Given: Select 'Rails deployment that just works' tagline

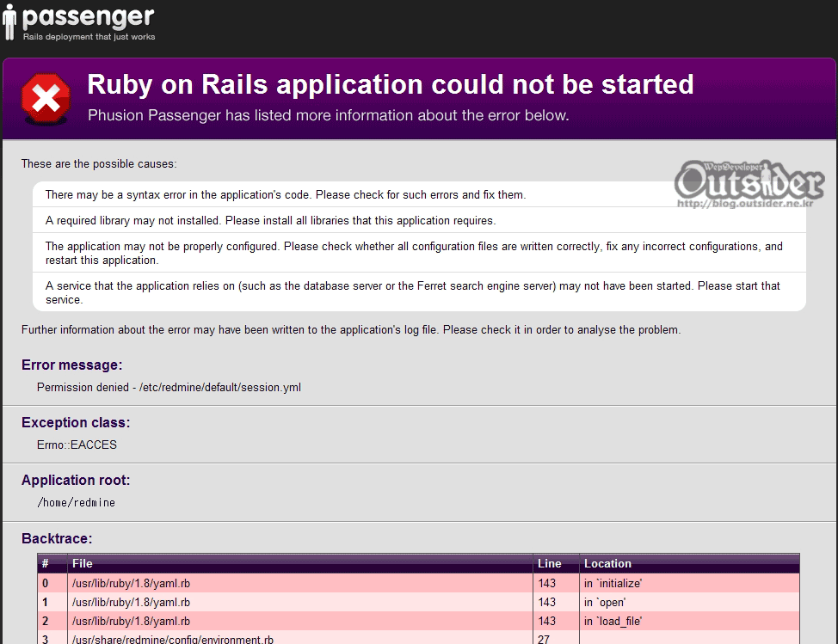Looking at the screenshot, I should (89, 37).
